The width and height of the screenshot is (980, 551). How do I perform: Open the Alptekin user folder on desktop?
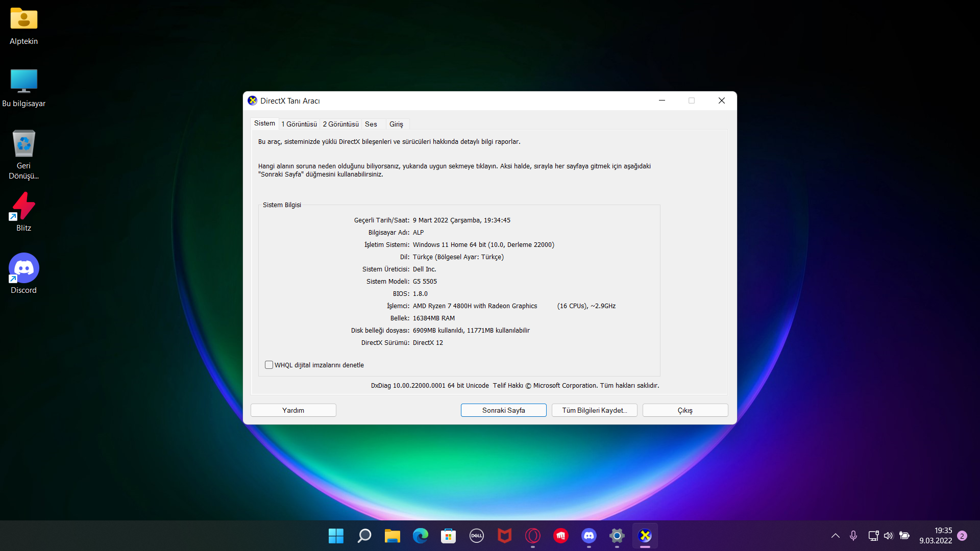23,27
